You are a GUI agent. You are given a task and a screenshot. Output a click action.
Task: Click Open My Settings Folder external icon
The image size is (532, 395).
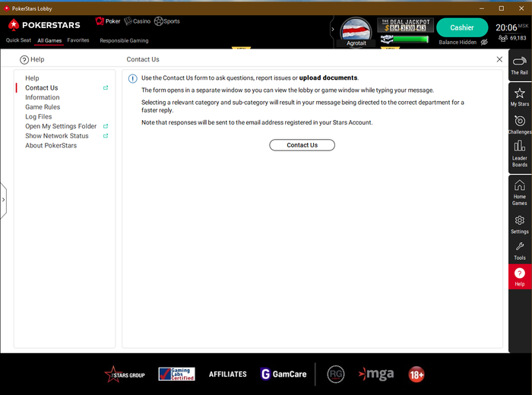[x=106, y=126]
